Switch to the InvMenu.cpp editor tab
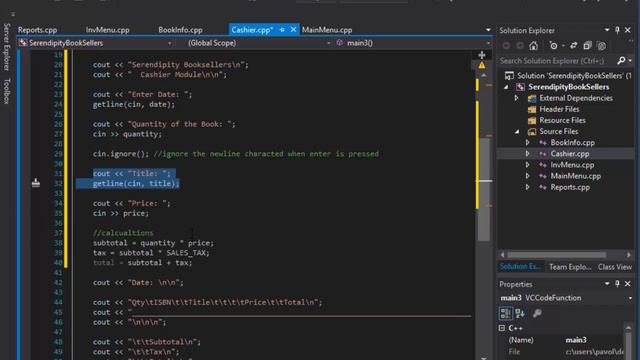This screenshot has width=640, height=360. (108, 30)
